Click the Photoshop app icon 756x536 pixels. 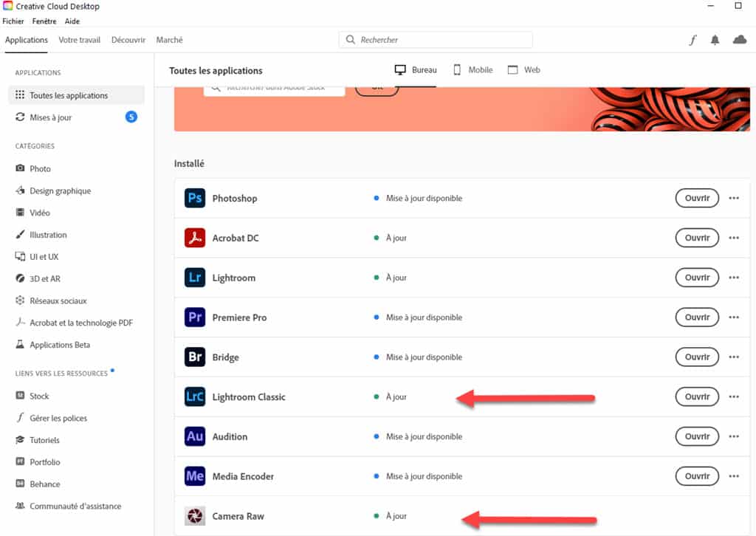tap(195, 198)
